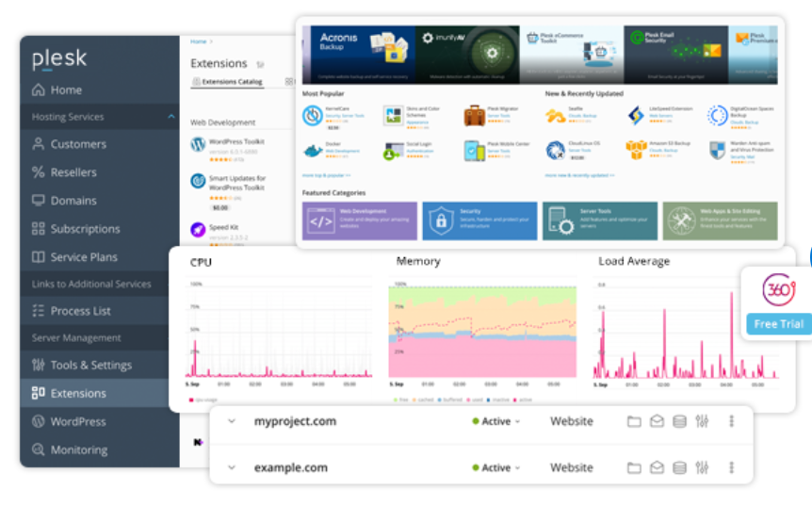
Task: Open the three-dot menu for myproject.com
Action: (x=731, y=421)
